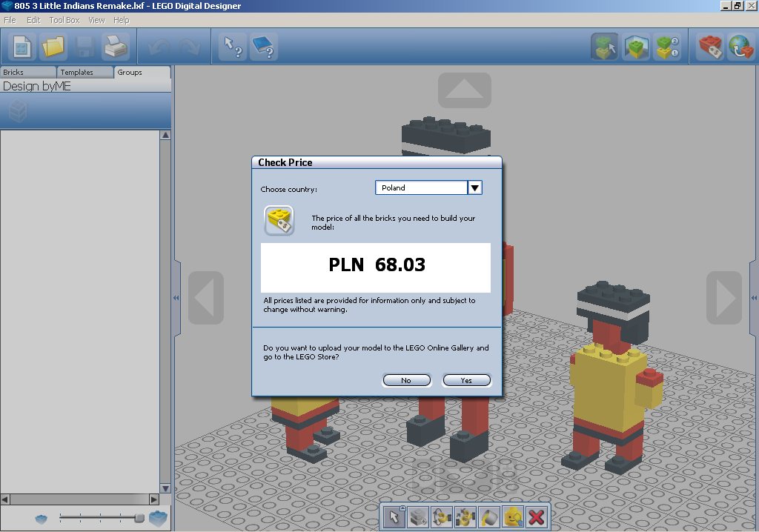
Task: Open the Help menu
Action: click(121, 20)
